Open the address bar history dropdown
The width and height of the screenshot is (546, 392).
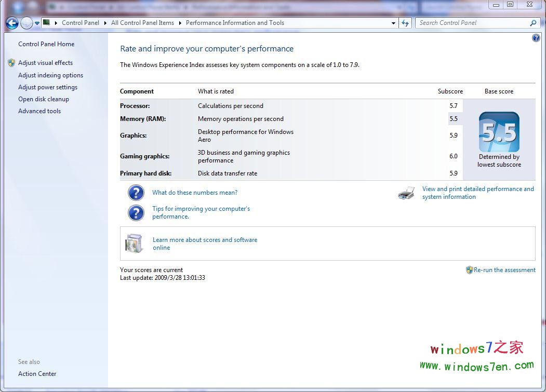pyautogui.click(x=393, y=23)
